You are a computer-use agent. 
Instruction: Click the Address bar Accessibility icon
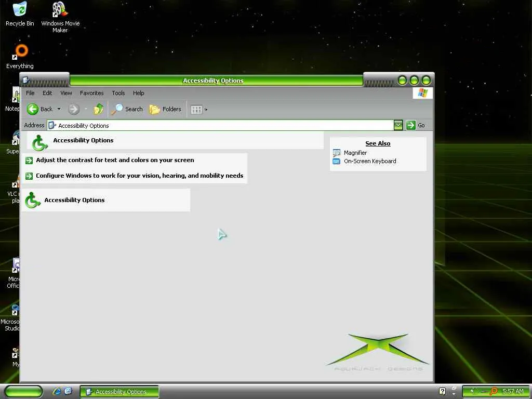tap(52, 126)
